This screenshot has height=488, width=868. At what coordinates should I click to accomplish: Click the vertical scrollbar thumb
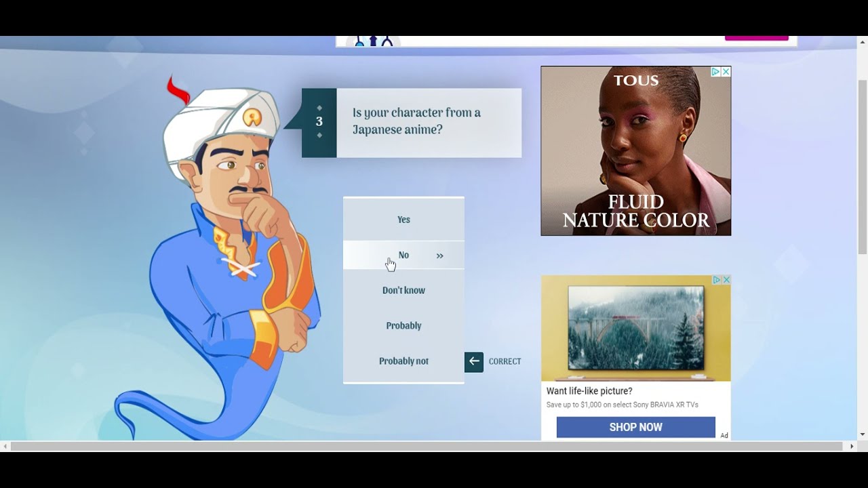(862, 166)
